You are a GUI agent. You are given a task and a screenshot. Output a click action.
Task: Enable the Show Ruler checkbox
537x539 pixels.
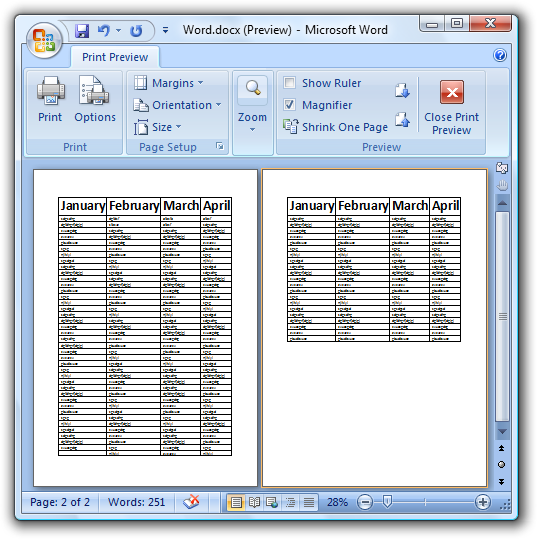pos(289,83)
